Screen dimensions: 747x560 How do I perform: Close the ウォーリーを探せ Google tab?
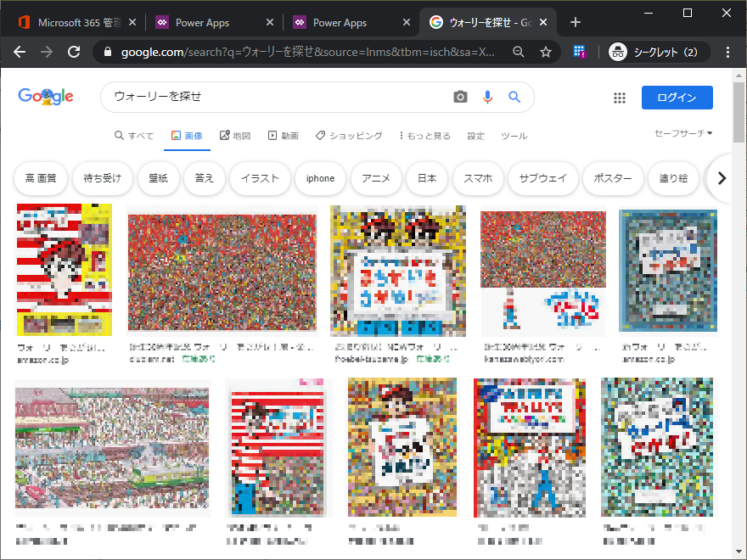(543, 22)
